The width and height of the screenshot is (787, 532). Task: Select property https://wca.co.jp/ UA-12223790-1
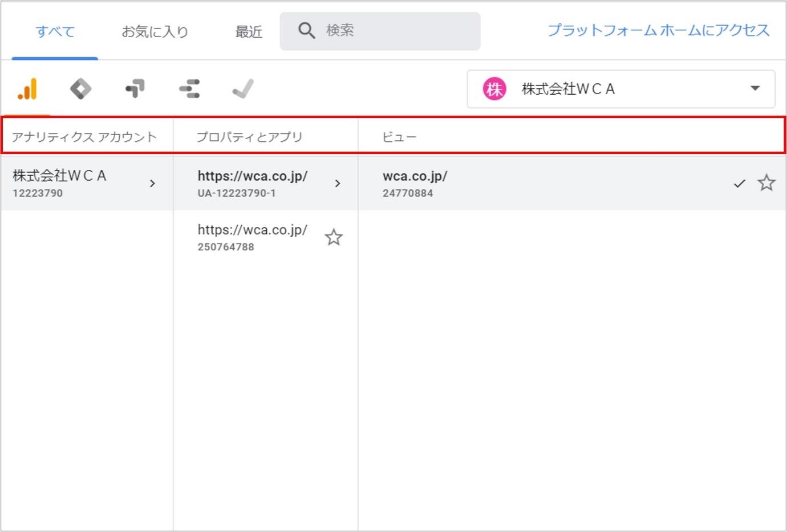tap(266, 183)
